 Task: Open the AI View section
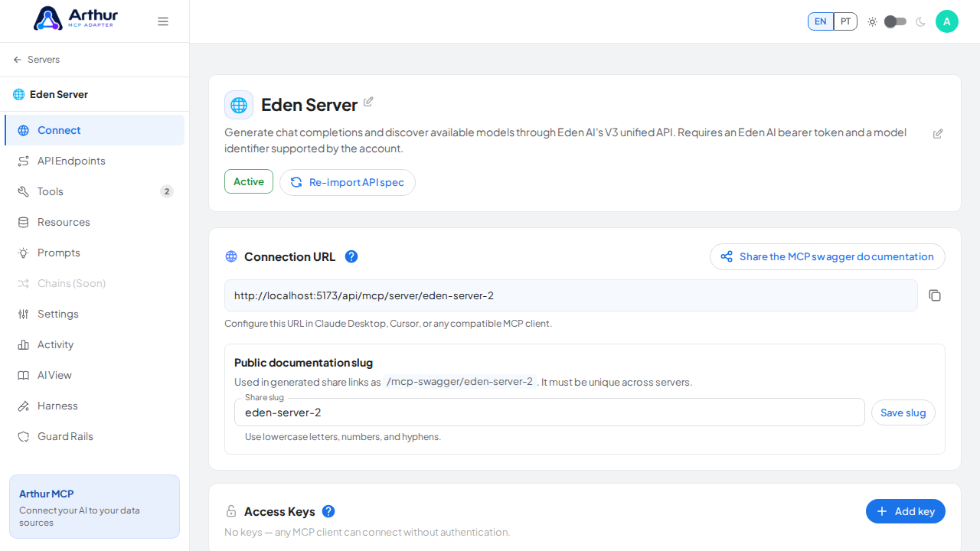94,375
